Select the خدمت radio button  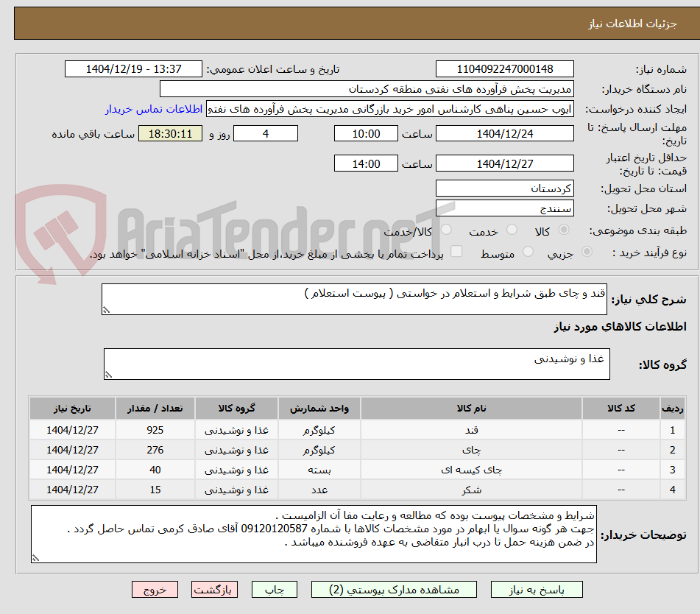click(x=512, y=230)
